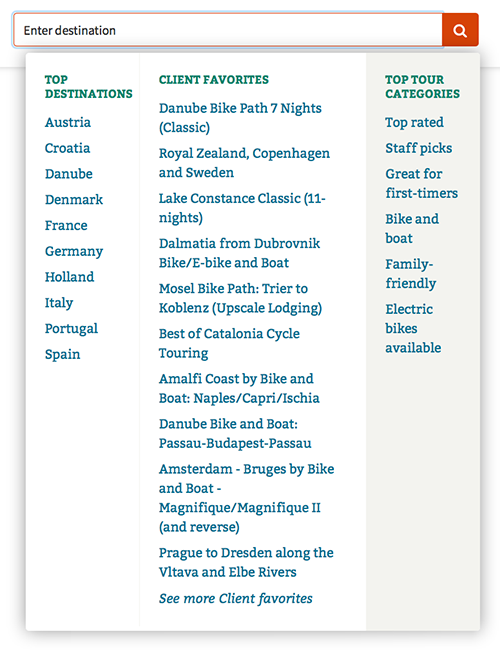Choose Great for first-timers category

point(422,184)
